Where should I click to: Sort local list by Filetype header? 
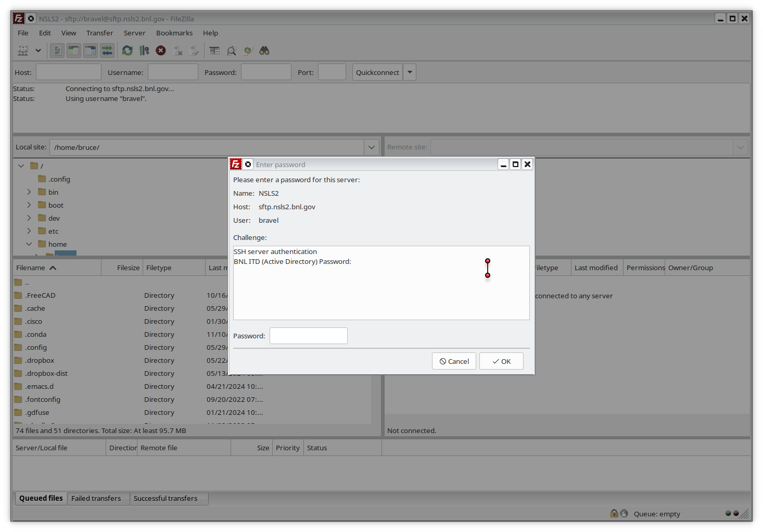174,268
